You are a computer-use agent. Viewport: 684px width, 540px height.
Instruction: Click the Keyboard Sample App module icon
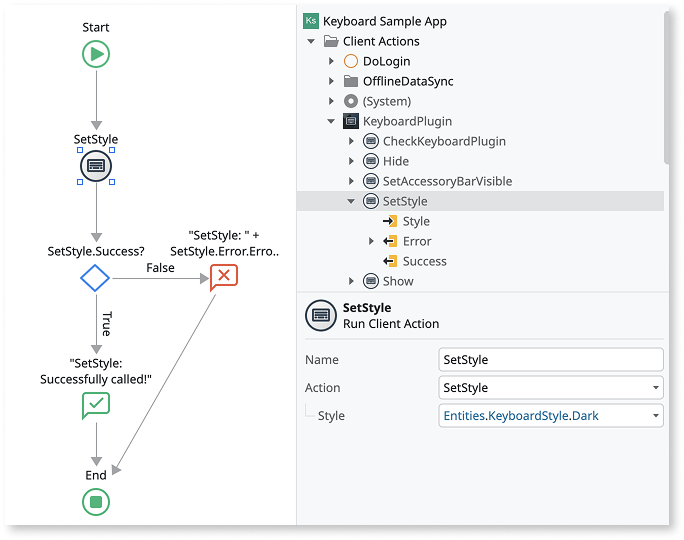311,21
